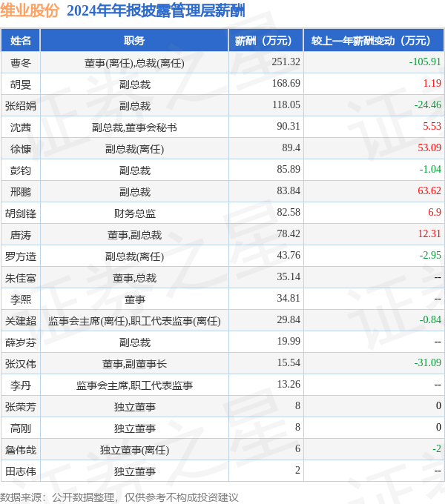
Task: Select the name 高刚
Action: tap(21, 429)
